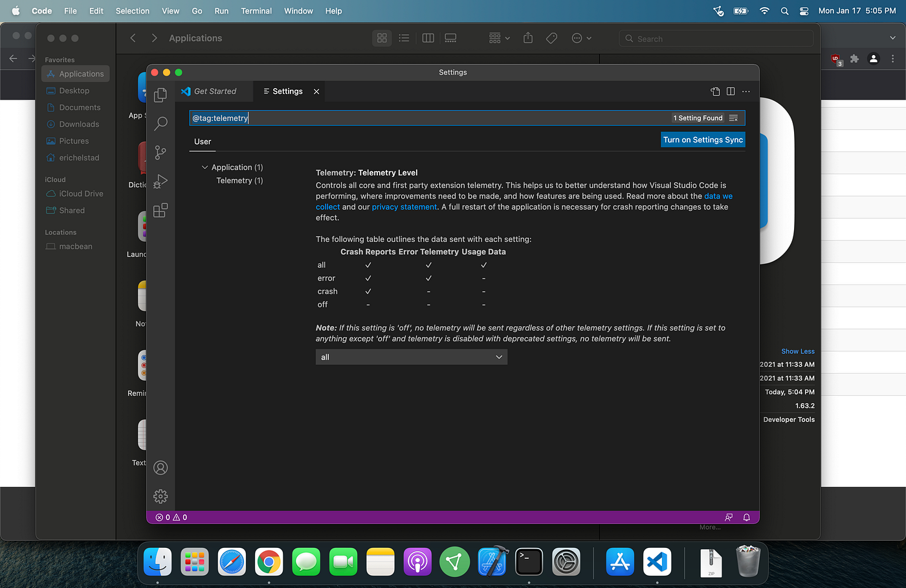
Task: Click the Split Editor icon
Action: click(x=730, y=91)
